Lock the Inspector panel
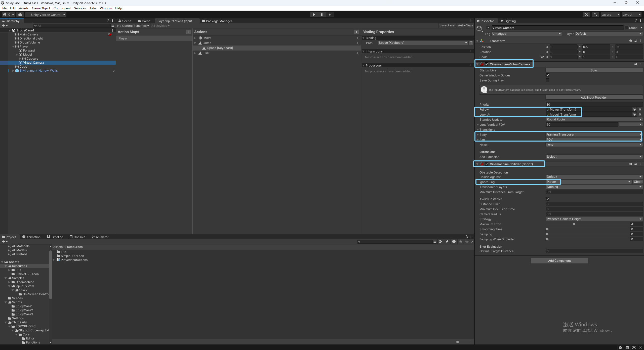This screenshot has width=644, height=350. click(636, 21)
